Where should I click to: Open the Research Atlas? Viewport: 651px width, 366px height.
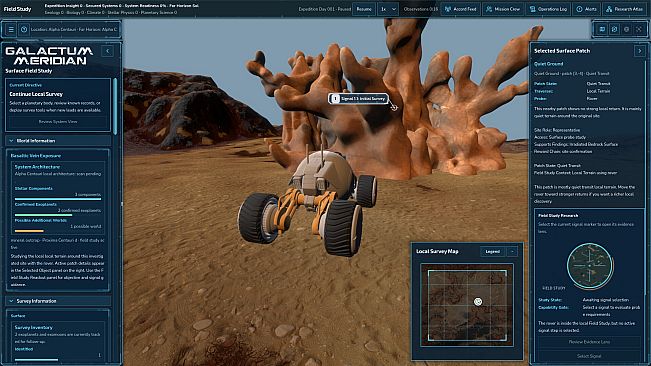pos(624,9)
